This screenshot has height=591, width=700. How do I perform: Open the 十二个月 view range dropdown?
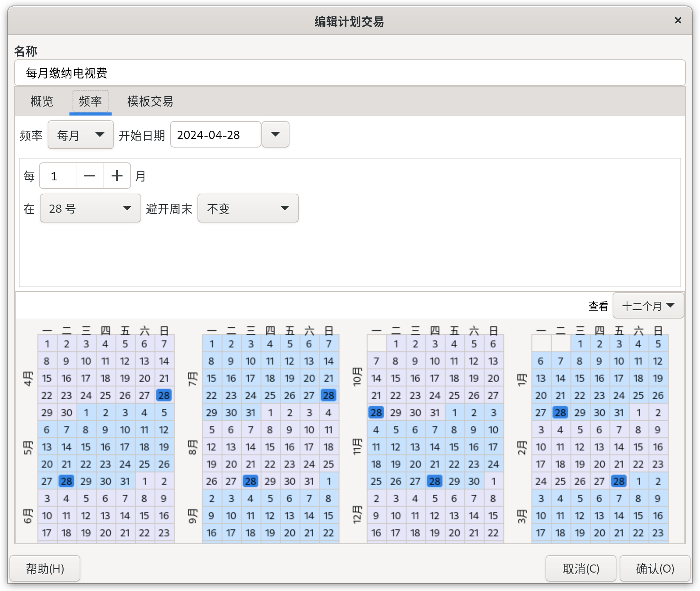(648, 306)
